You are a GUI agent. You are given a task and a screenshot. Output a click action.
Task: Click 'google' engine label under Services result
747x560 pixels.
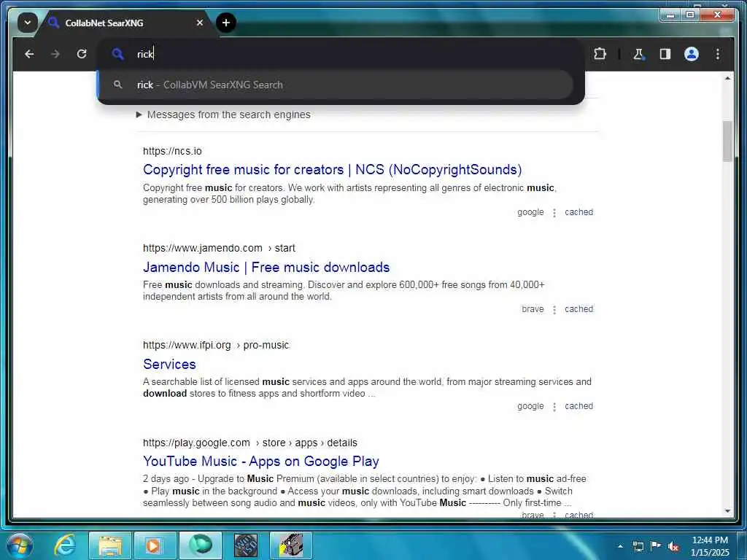(x=530, y=406)
